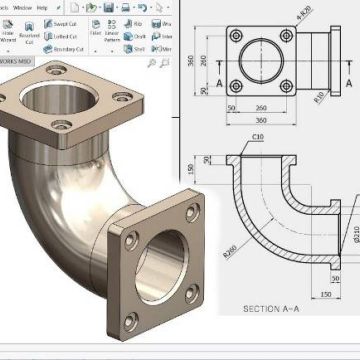Select the Linear Pattern tool
Screen dimensions: 360x360
tap(112, 31)
